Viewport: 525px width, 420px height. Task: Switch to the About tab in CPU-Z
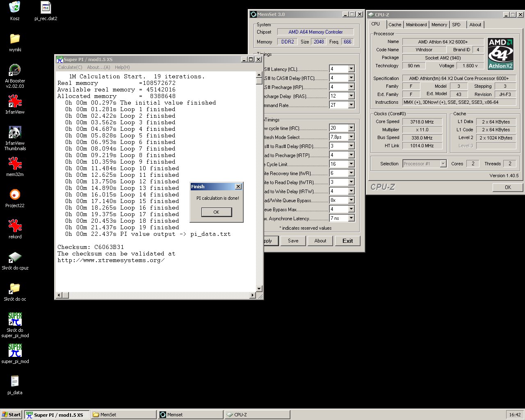[x=475, y=25]
